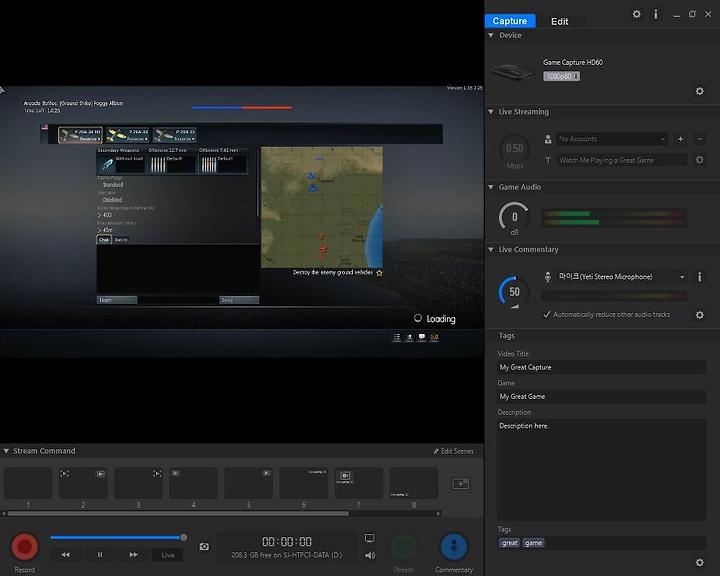Select scene 6 thumbnail

[304, 483]
